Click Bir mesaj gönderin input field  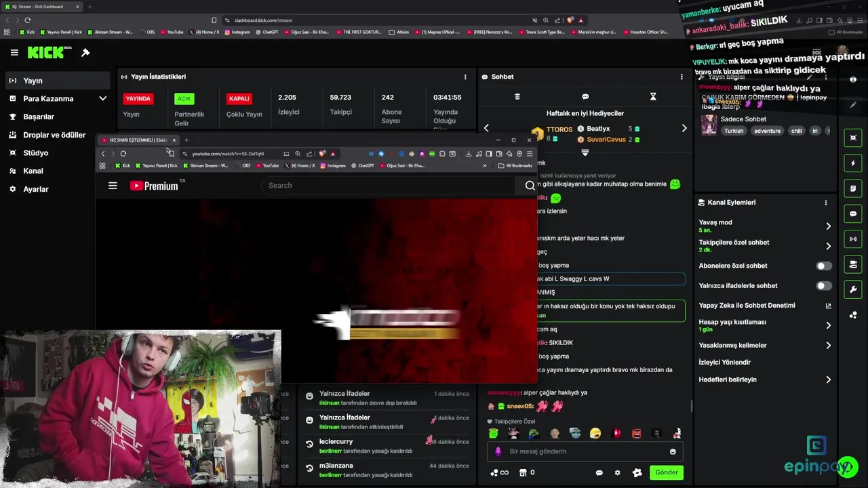pos(585,451)
